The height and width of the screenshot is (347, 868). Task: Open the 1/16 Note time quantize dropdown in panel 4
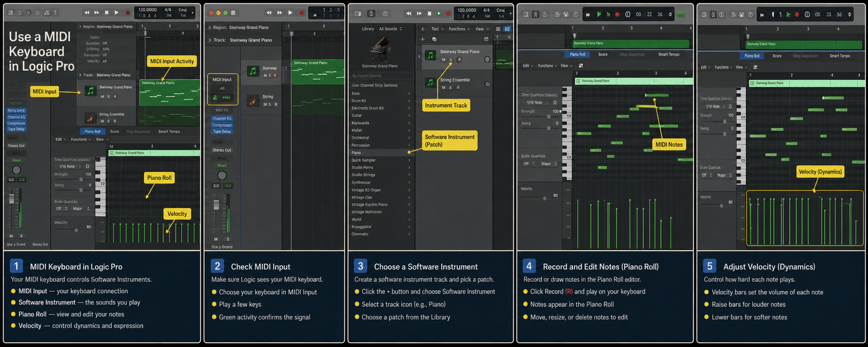[536, 102]
